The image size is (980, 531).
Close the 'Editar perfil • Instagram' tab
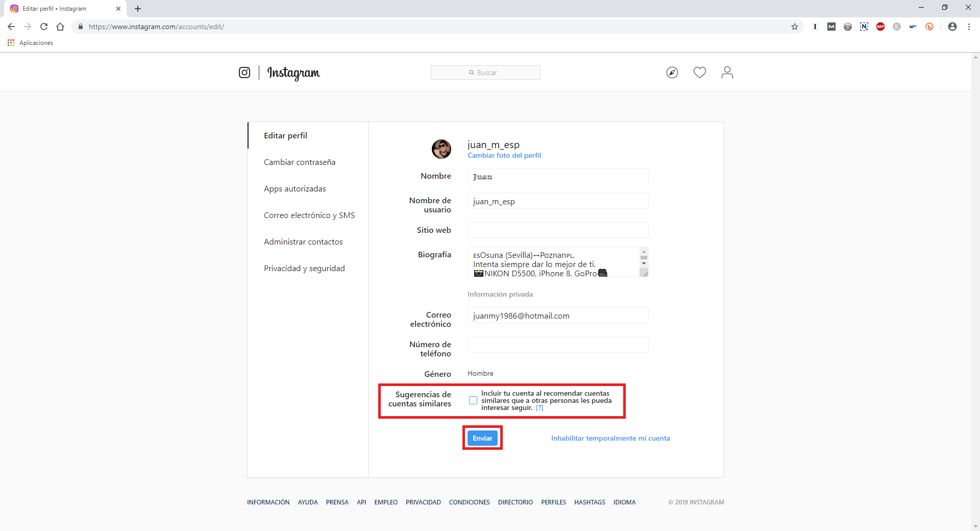(x=118, y=9)
